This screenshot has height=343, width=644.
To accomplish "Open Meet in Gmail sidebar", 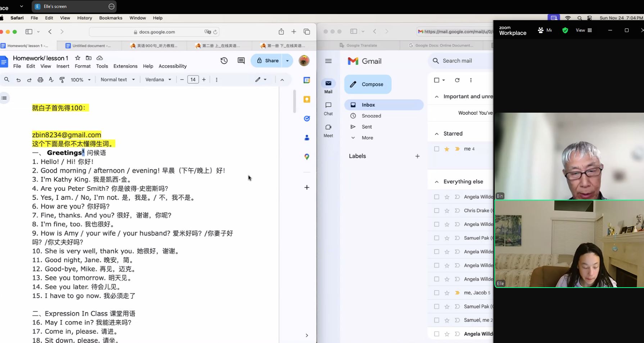I will 328,131.
